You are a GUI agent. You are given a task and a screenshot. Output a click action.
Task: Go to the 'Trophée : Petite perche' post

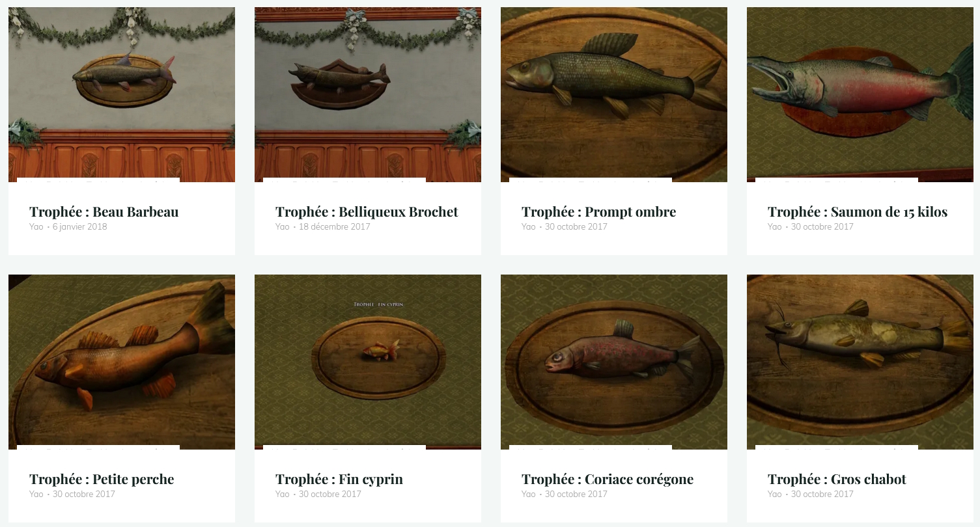tap(102, 480)
